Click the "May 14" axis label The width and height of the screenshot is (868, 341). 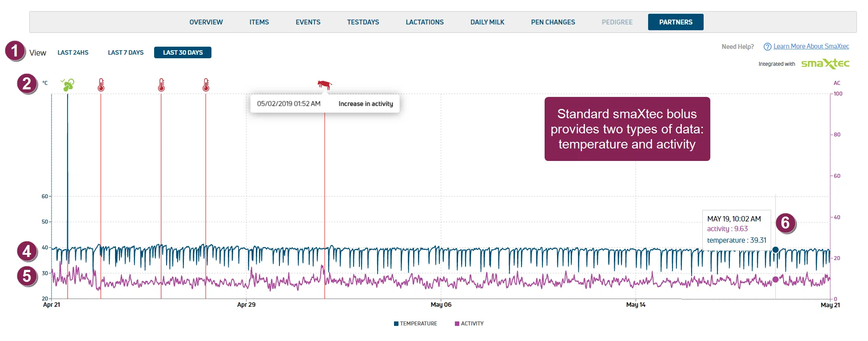tap(636, 305)
